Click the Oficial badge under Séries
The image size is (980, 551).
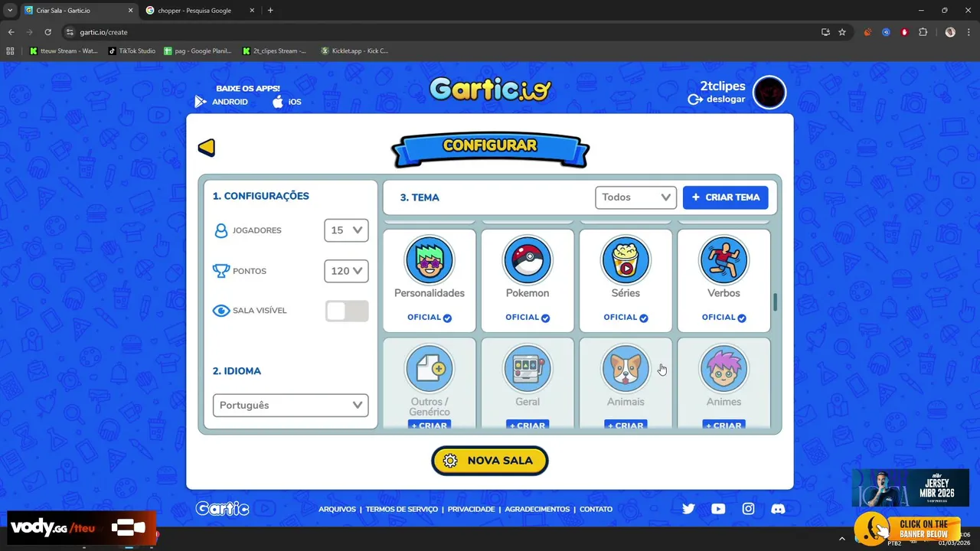(x=626, y=318)
